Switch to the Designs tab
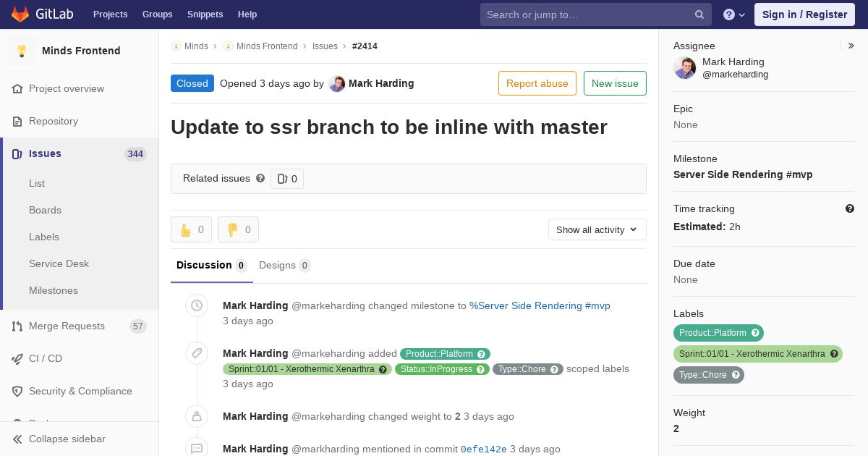 coord(285,266)
